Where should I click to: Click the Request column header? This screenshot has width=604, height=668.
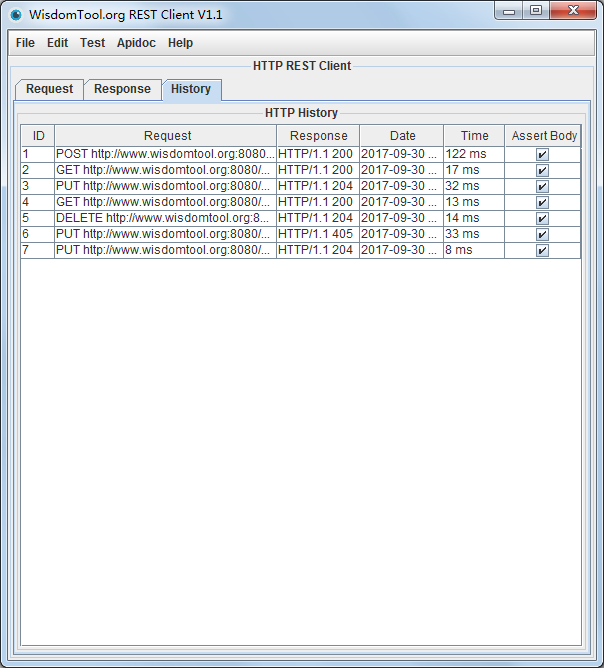click(x=166, y=135)
